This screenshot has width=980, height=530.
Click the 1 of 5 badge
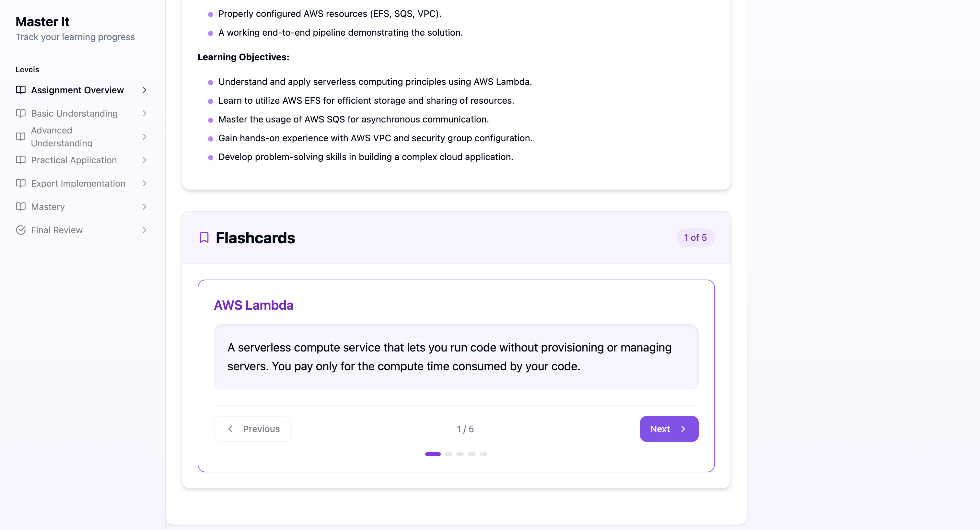[695, 238]
